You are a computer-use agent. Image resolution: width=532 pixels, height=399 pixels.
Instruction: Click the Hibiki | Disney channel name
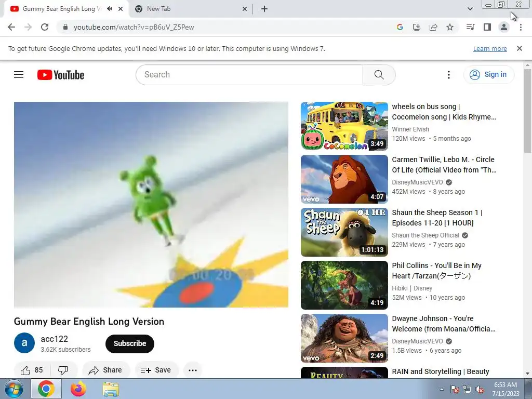coord(412,288)
